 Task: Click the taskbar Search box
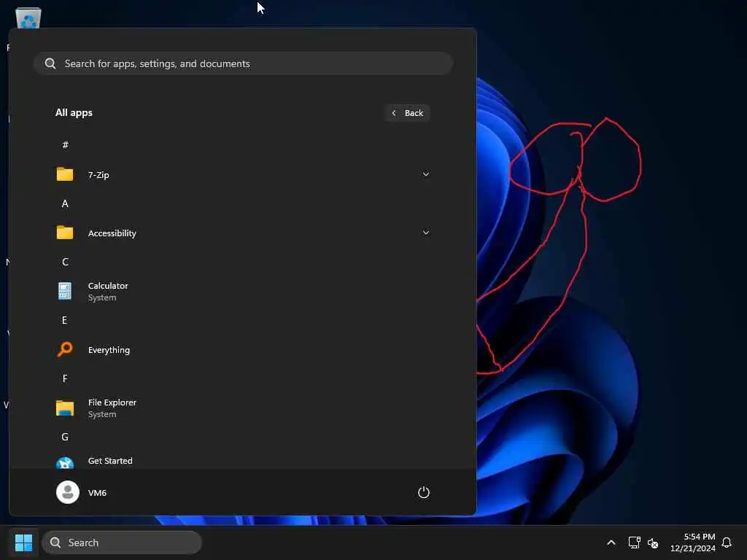tap(122, 542)
